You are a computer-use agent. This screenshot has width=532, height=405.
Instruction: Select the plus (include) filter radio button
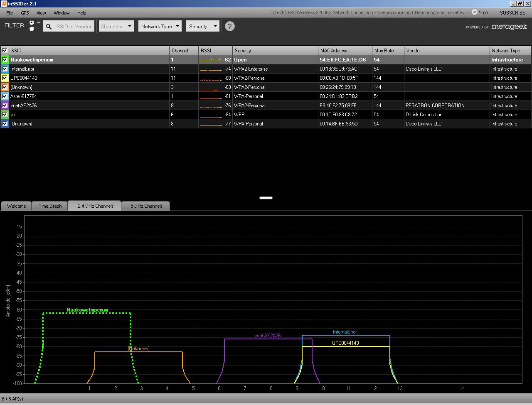point(32,23)
